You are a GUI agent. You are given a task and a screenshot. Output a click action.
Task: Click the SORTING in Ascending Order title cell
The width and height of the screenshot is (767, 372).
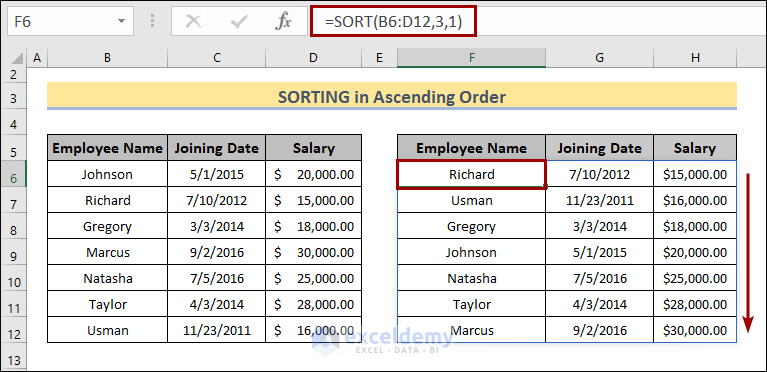392,96
